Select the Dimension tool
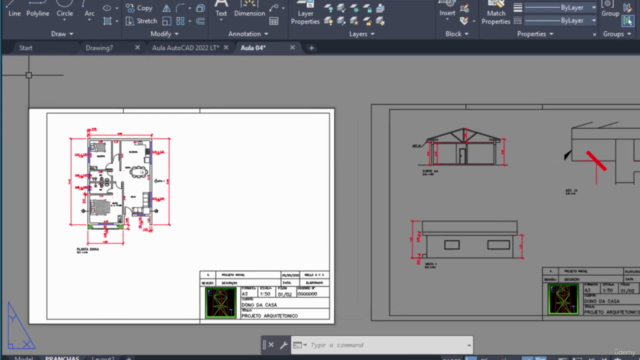Viewport: 640px width, 360px height. (x=249, y=9)
